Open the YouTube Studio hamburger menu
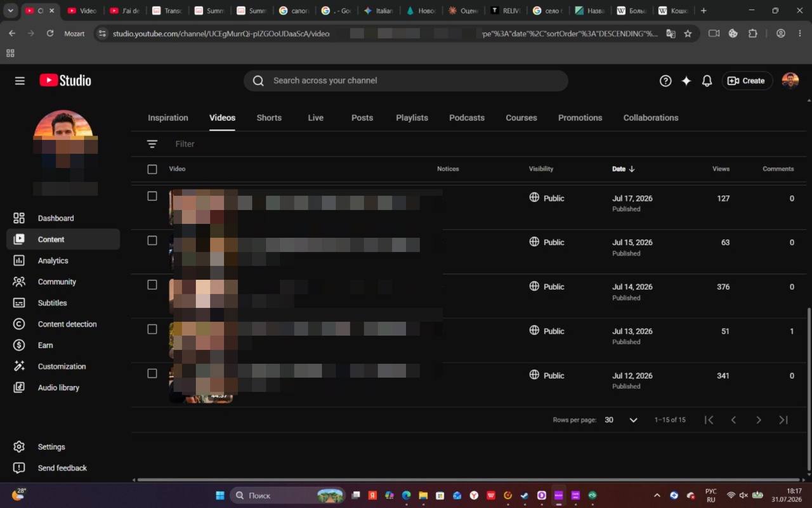Screen dimensions: 812x508 point(20,81)
